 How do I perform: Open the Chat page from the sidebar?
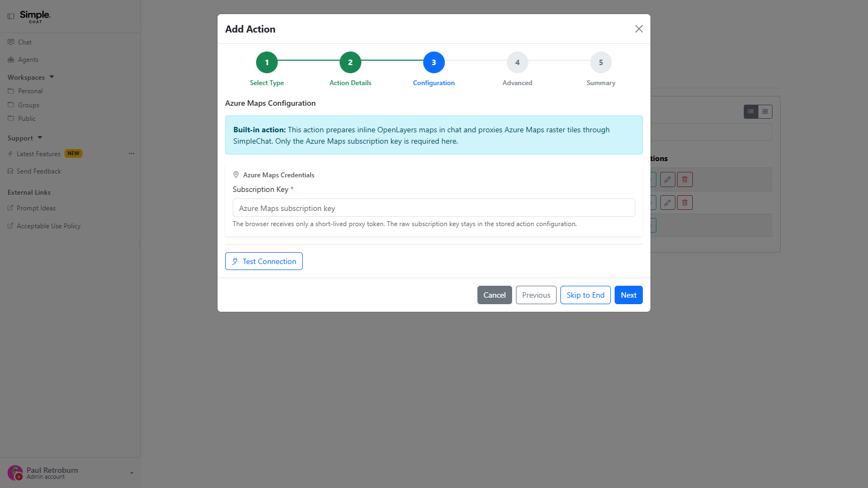[24, 42]
